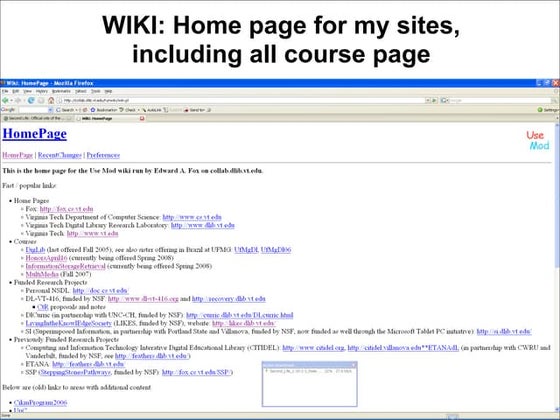Open the Bookmarks menu

pyautogui.click(x=61, y=91)
